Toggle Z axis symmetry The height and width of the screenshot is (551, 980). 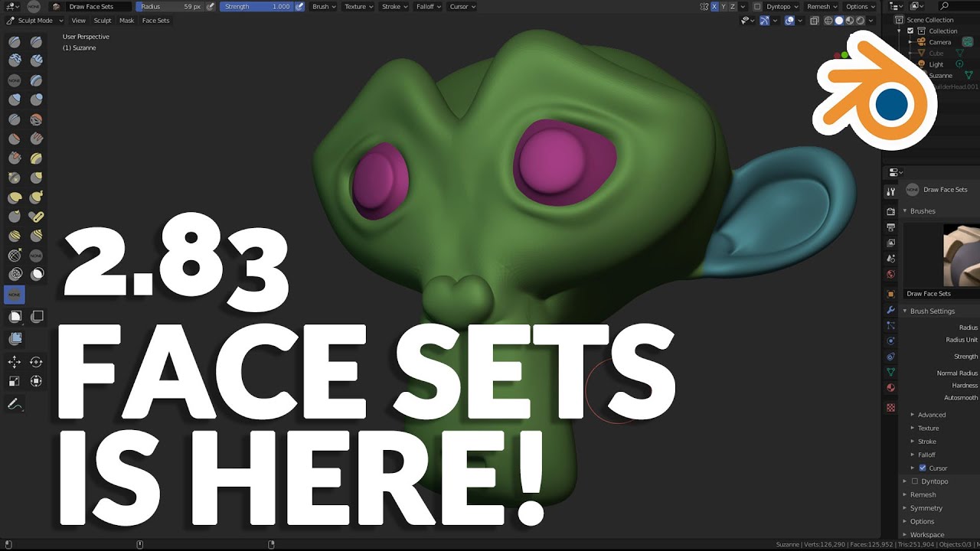click(733, 6)
